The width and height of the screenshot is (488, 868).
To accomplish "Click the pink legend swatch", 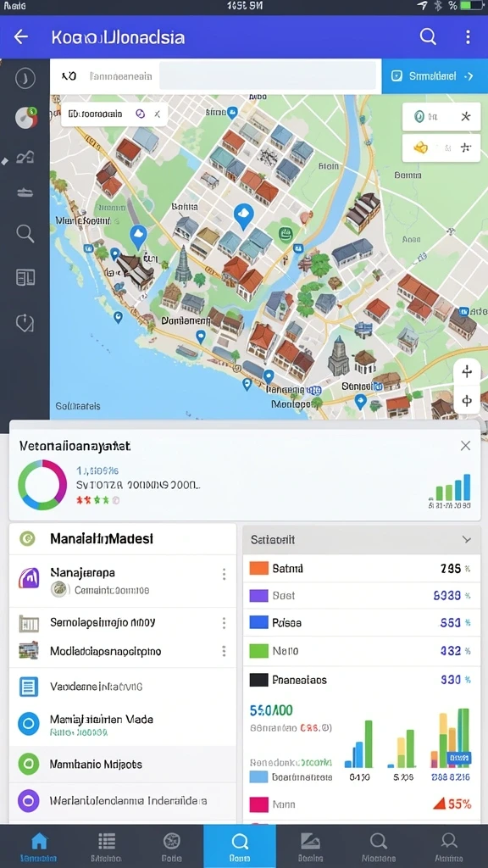I will 259,804.
